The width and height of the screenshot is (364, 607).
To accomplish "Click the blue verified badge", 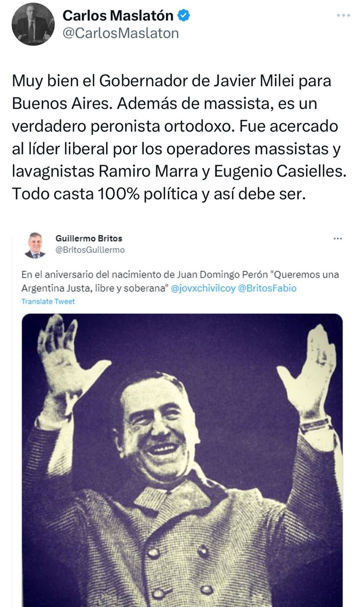I will 184,16.
